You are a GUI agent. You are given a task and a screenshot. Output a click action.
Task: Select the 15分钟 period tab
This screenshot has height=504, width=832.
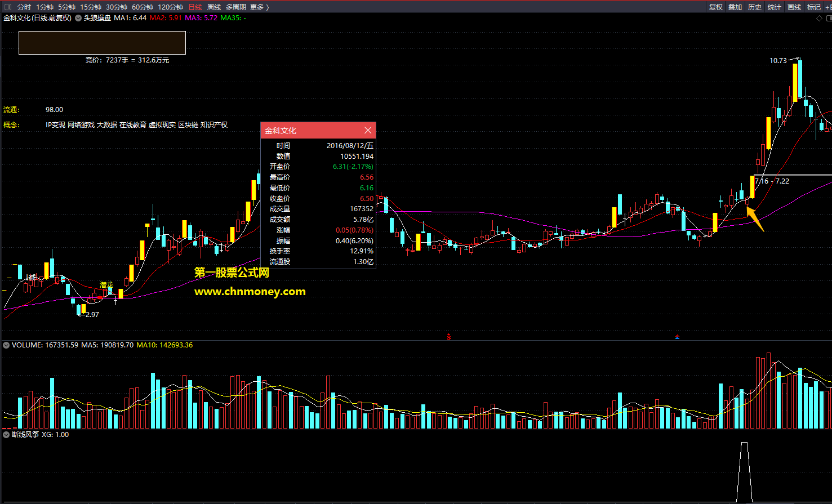click(91, 7)
